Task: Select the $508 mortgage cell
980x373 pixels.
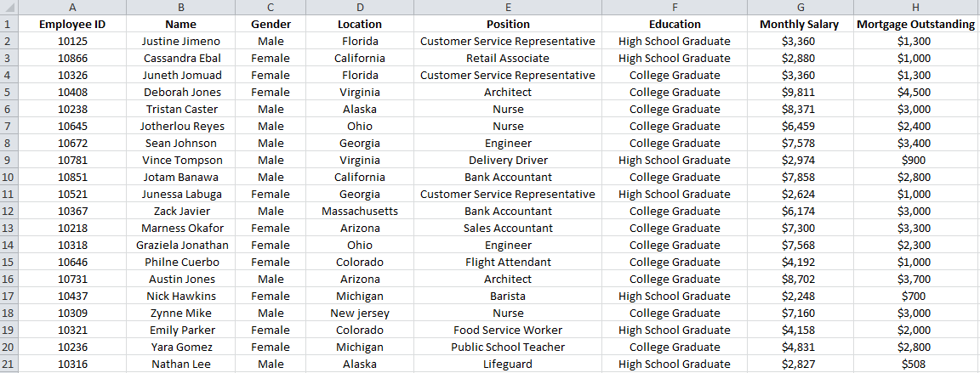Action: click(915, 364)
